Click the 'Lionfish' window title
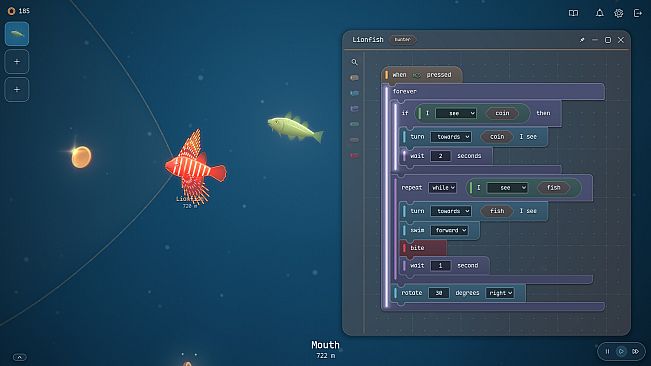The width and height of the screenshot is (651, 366). pos(368,40)
